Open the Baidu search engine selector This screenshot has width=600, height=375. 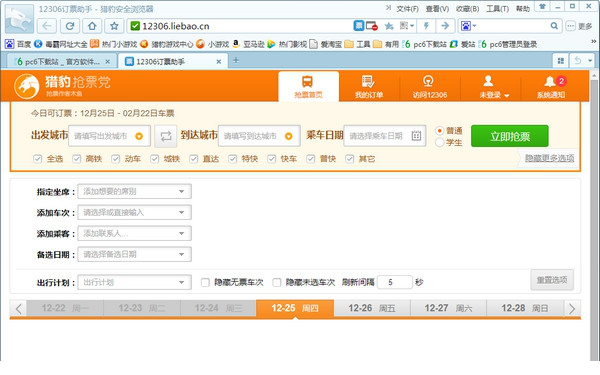(x=468, y=26)
